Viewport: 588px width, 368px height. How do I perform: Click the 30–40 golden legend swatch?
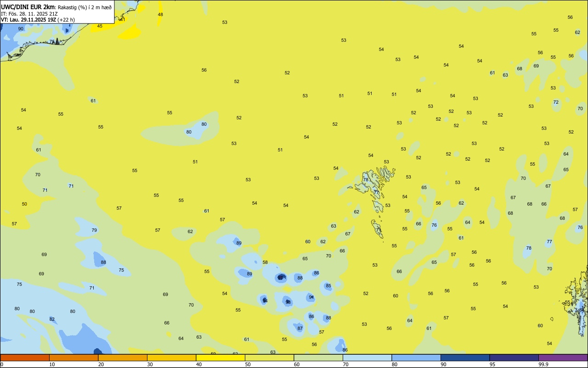coord(171,357)
